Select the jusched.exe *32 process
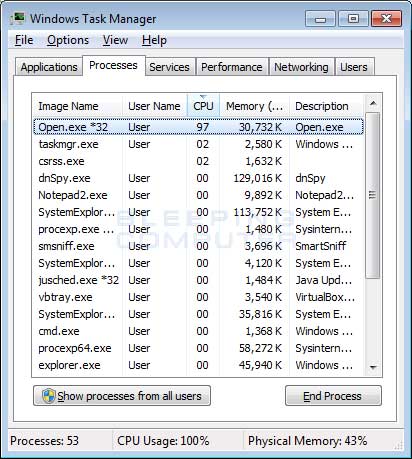This screenshot has height=459, width=412. pyautogui.click(x=198, y=280)
